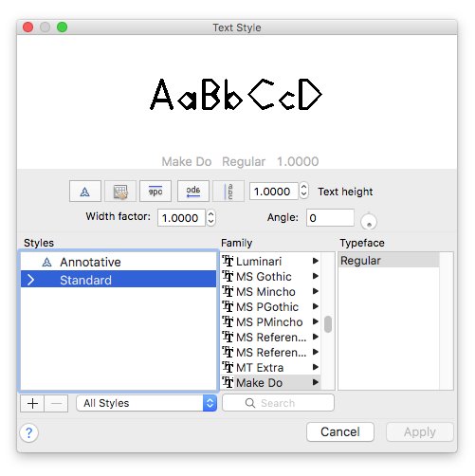
Task: Toggle the Annotative style button
Action: (85, 192)
